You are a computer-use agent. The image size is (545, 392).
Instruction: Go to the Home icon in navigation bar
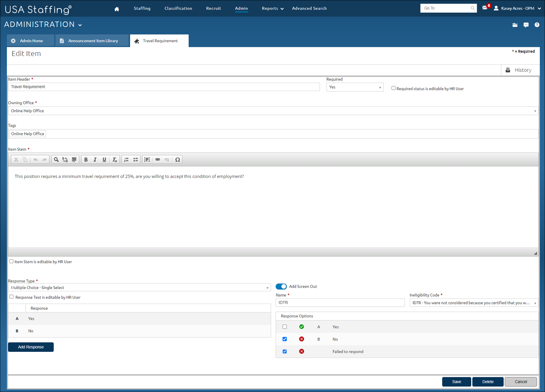tap(117, 9)
